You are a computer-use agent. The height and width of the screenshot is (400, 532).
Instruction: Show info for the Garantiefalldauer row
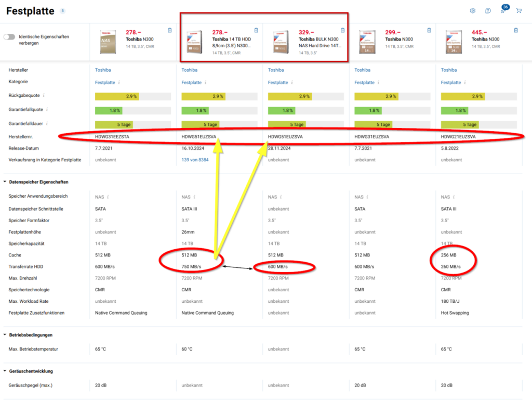tap(47, 124)
